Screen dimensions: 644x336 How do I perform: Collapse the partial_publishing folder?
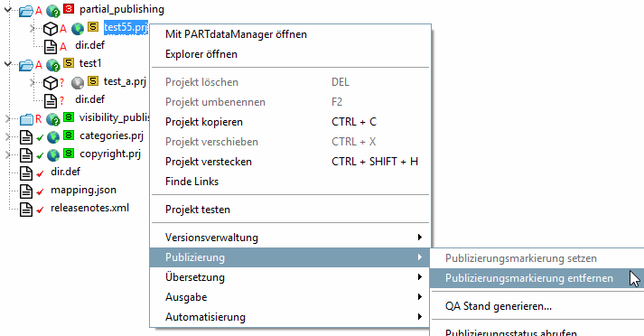point(7,9)
